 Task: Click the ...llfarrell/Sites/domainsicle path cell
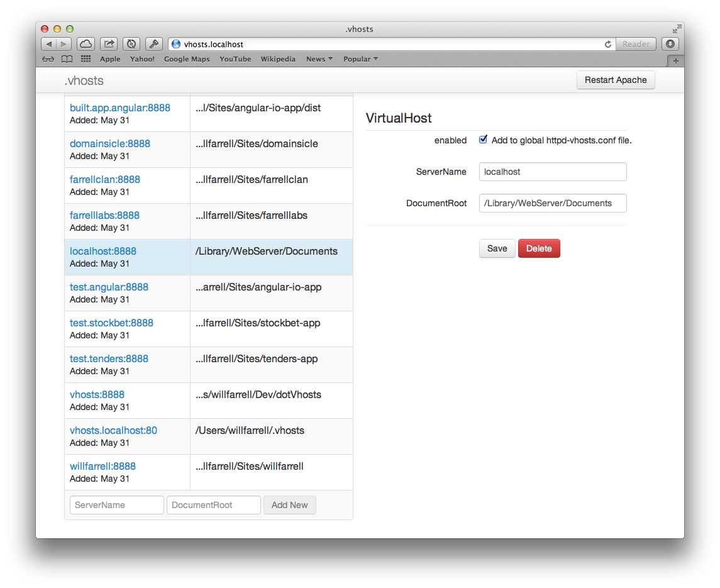[272, 150]
